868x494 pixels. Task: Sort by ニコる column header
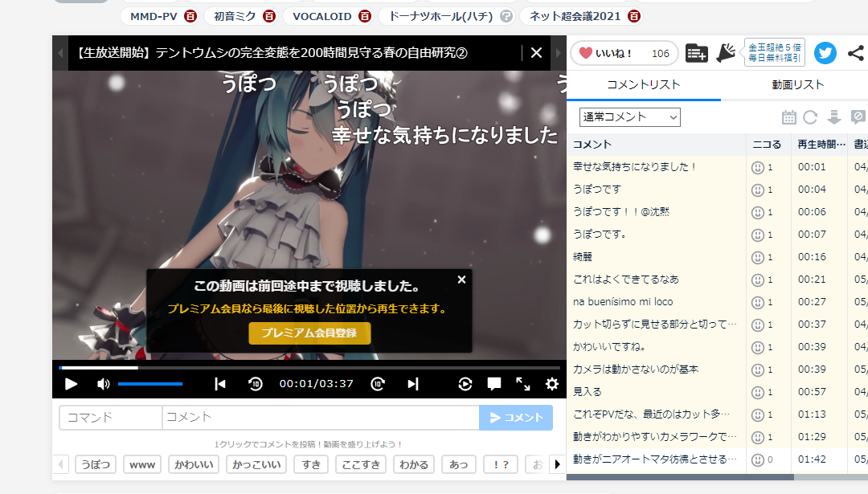(768, 145)
